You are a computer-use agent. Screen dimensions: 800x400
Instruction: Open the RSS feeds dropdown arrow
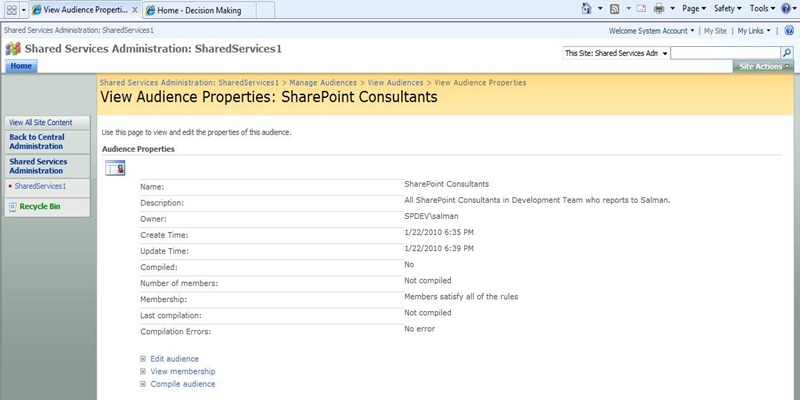pos(629,8)
